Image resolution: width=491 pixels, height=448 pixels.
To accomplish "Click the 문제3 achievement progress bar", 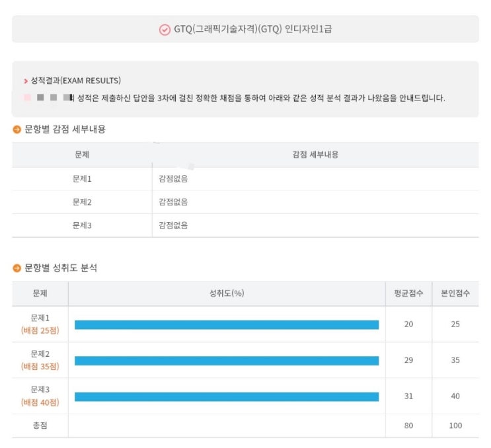I will coord(227,396).
